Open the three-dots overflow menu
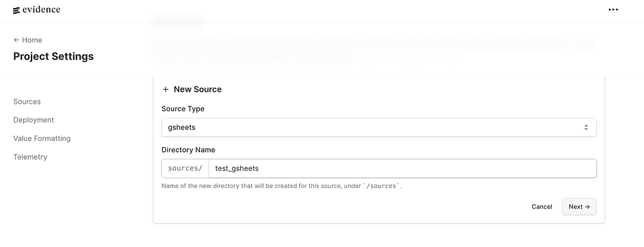This screenshot has width=644, height=247. pos(613,10)
